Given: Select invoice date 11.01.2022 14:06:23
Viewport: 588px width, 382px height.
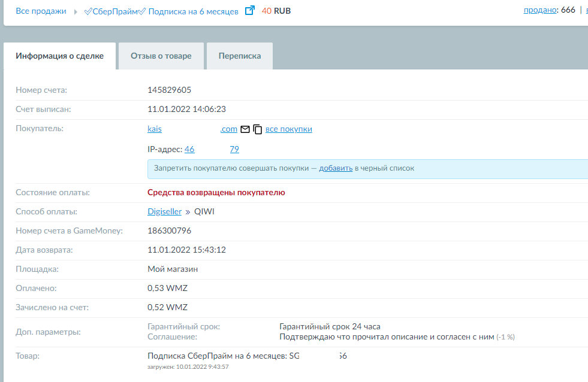Looking at the screenshot, I should pos(186,109).
